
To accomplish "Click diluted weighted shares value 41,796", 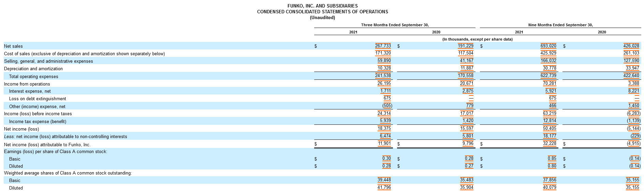I will pyautogui.click(x=384, y=188).
